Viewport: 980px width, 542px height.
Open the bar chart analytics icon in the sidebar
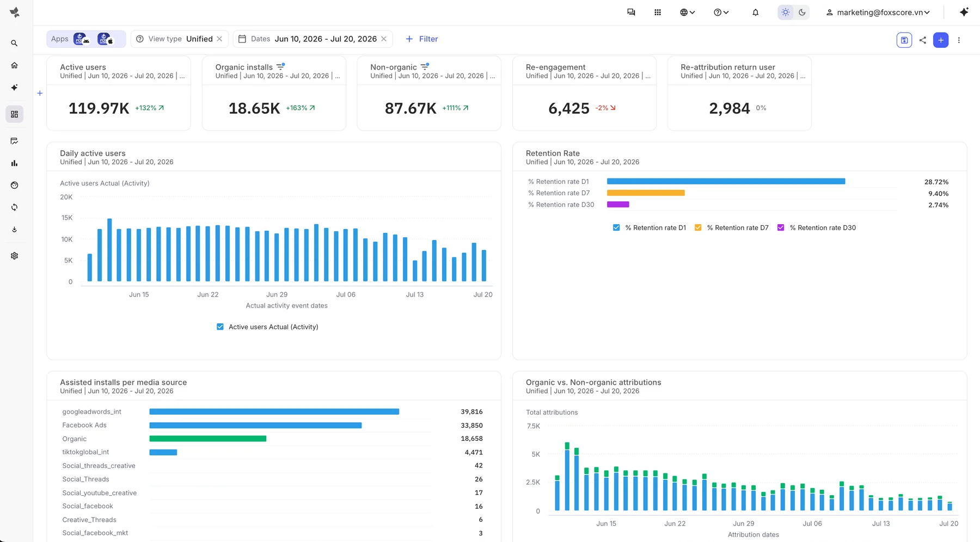(14, 163)
